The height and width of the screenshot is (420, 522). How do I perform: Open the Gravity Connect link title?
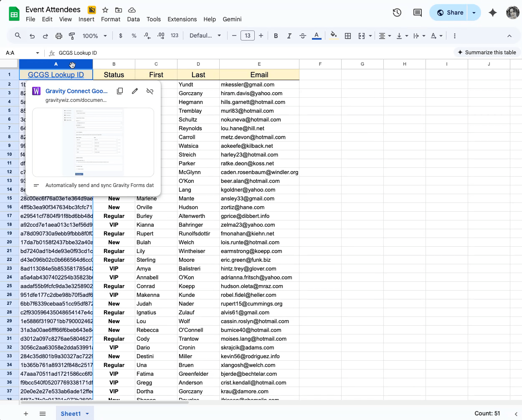76,91
